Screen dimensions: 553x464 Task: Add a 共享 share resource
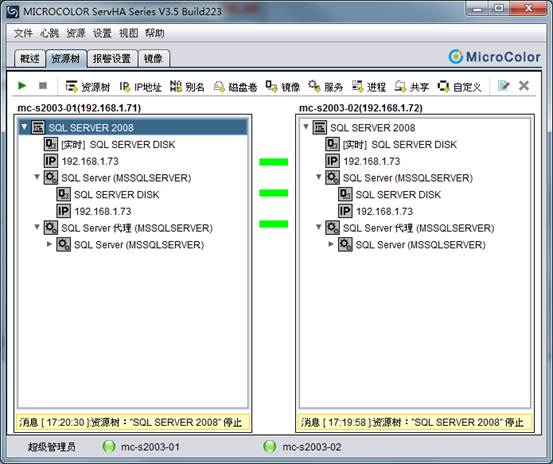[412, 86]
